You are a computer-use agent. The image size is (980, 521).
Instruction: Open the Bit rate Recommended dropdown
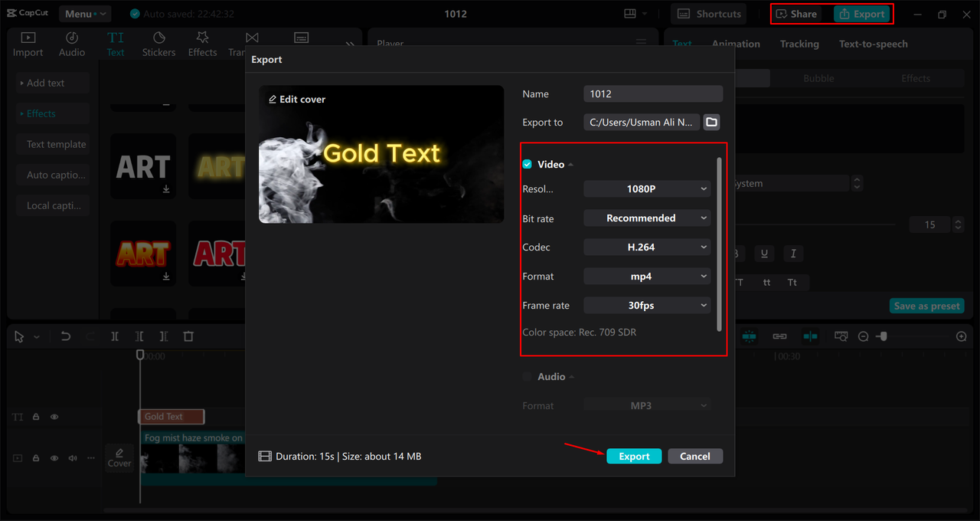pyautogui.click(x=647, y=218)
